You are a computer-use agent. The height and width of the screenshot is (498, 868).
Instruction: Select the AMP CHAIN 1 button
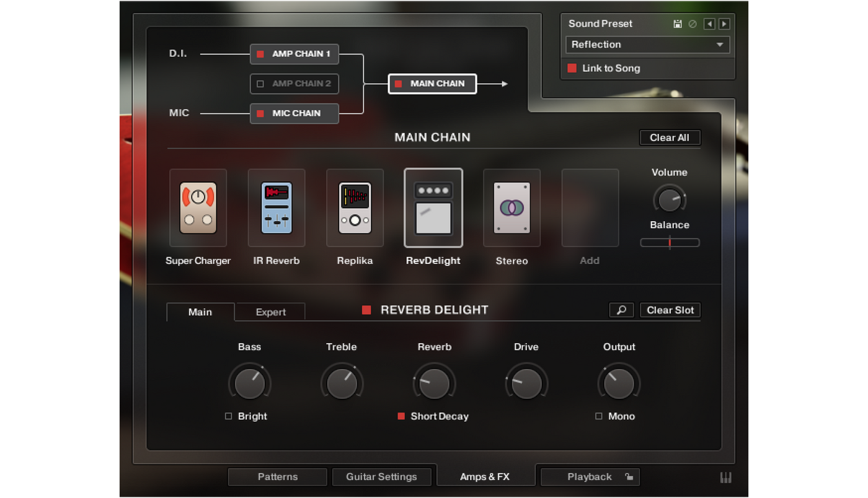294,54
